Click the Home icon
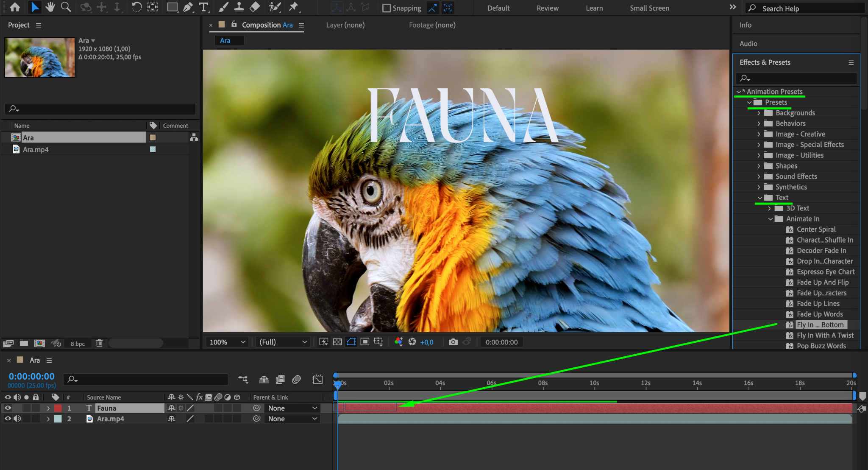868x470 pixels. point(15,7)
